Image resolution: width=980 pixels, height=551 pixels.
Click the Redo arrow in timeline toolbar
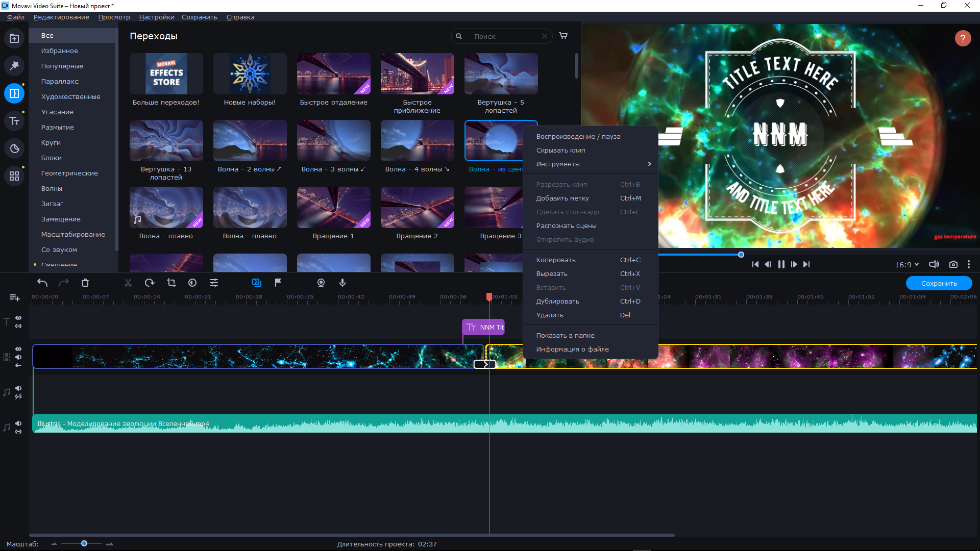[64, 283]
